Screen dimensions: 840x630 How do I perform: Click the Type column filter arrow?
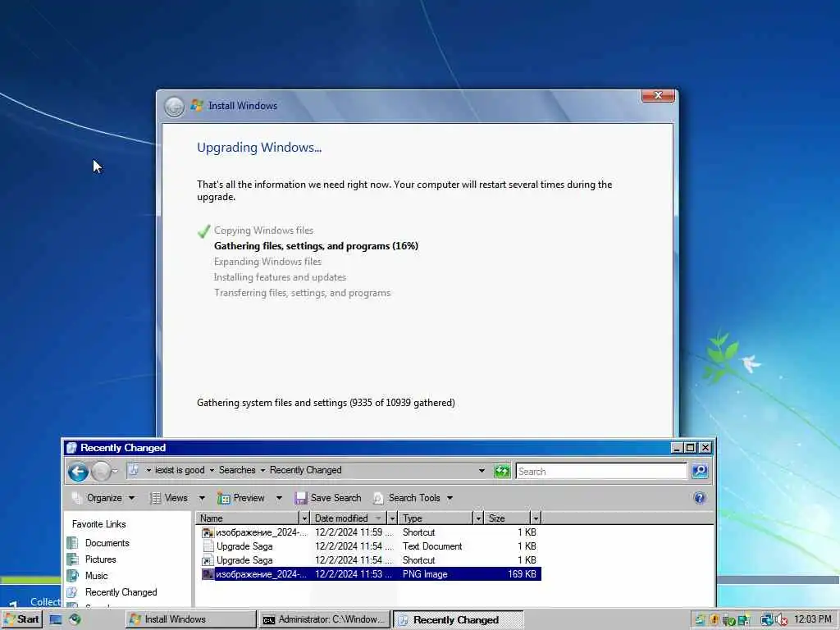coord(478,518)
